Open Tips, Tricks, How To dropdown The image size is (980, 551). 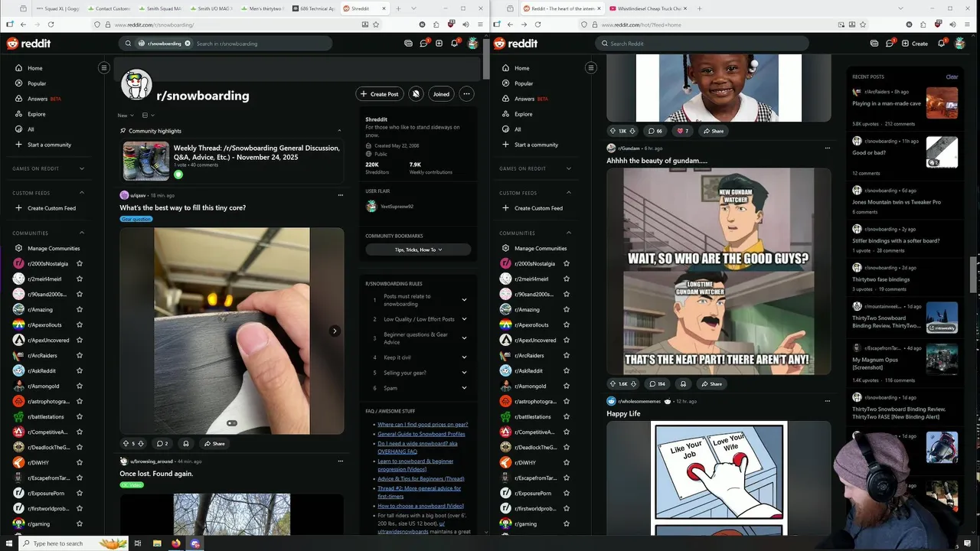tap(418, 249)
